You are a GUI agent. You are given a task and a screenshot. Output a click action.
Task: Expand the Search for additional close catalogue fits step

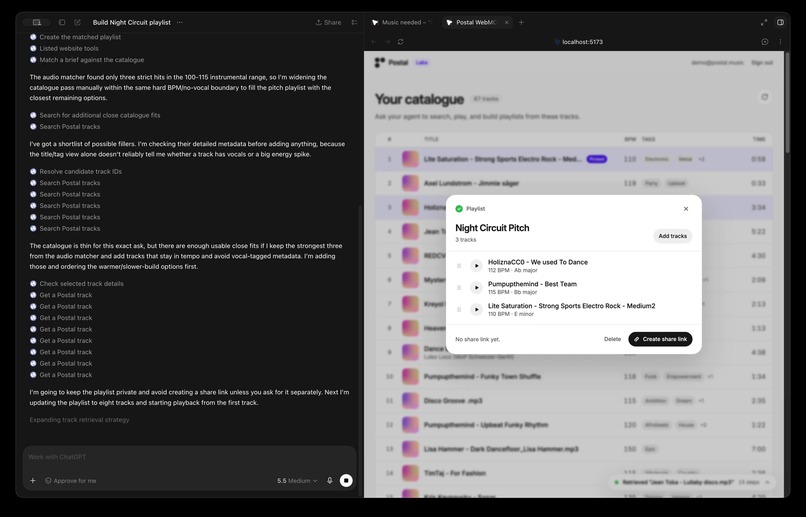[95, 115]
